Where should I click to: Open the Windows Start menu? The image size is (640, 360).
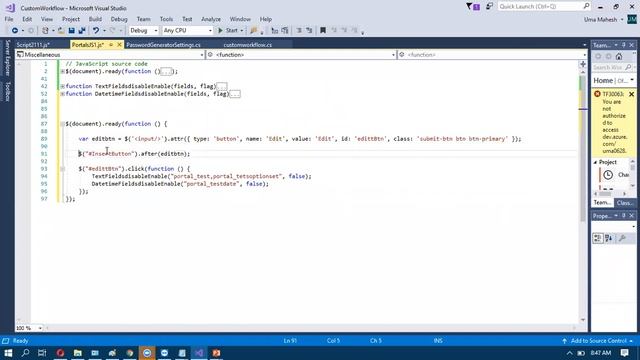[x=8, y=353]
